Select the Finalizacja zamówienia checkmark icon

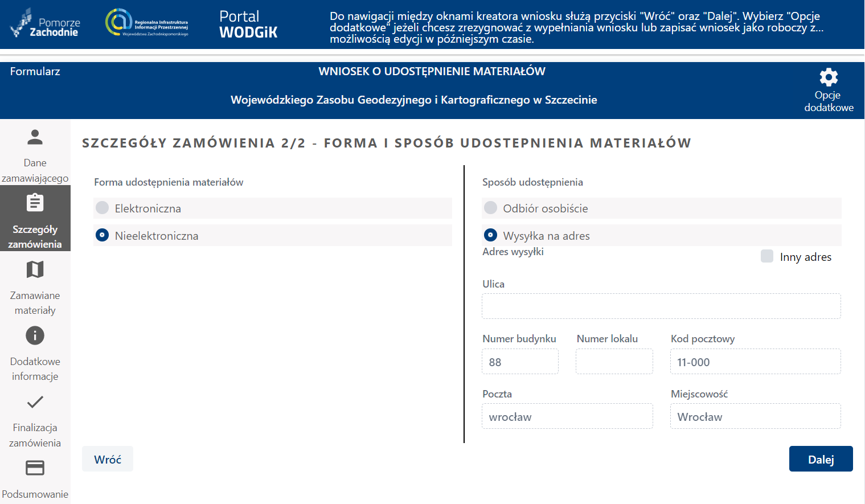click(35, 402)
